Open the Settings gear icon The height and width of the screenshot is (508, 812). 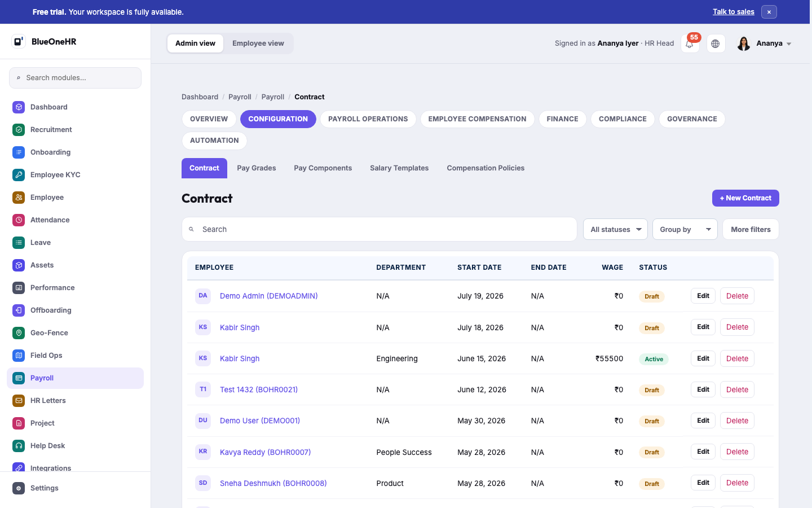[x=19, y=488]
